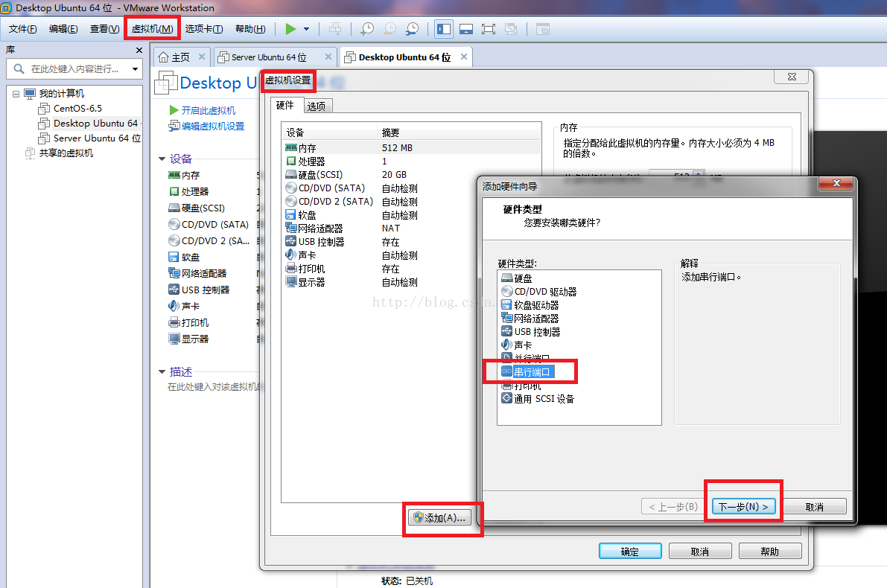Image resolution: width=887 pixels, height=588 pixels.
Task: Click 帮助 in the VM settings dialog
Action: pos(770,552)
